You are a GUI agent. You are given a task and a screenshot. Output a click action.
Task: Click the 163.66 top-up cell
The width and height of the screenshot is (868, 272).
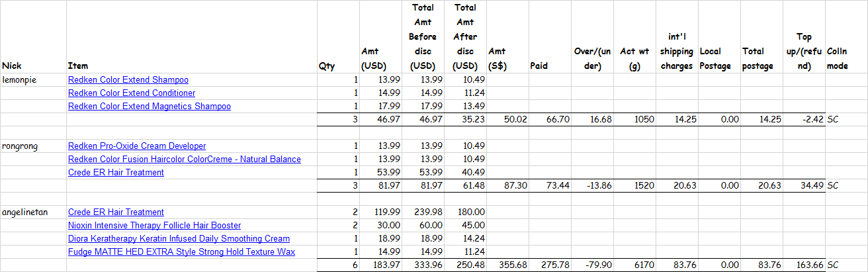click(804, 265)
